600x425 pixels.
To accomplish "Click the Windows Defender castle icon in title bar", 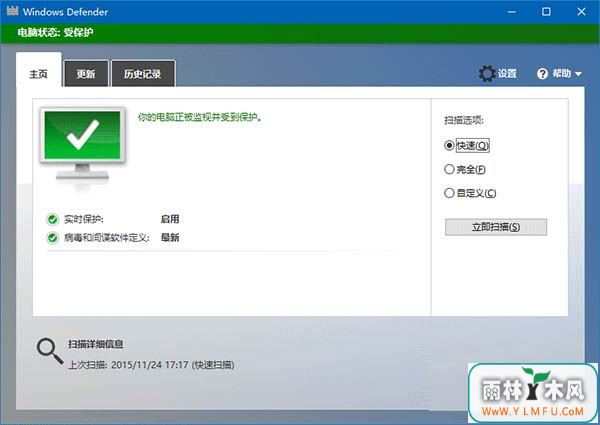I will (12, 11).
